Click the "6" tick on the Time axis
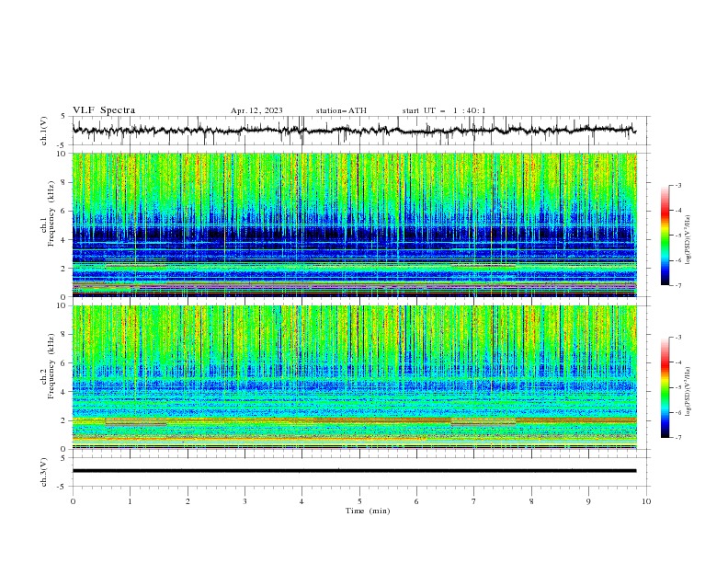 point(417,501)
